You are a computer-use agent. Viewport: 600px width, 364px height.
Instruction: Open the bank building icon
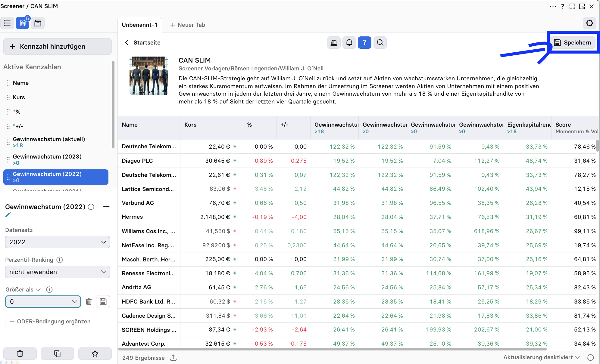[334, 43]
